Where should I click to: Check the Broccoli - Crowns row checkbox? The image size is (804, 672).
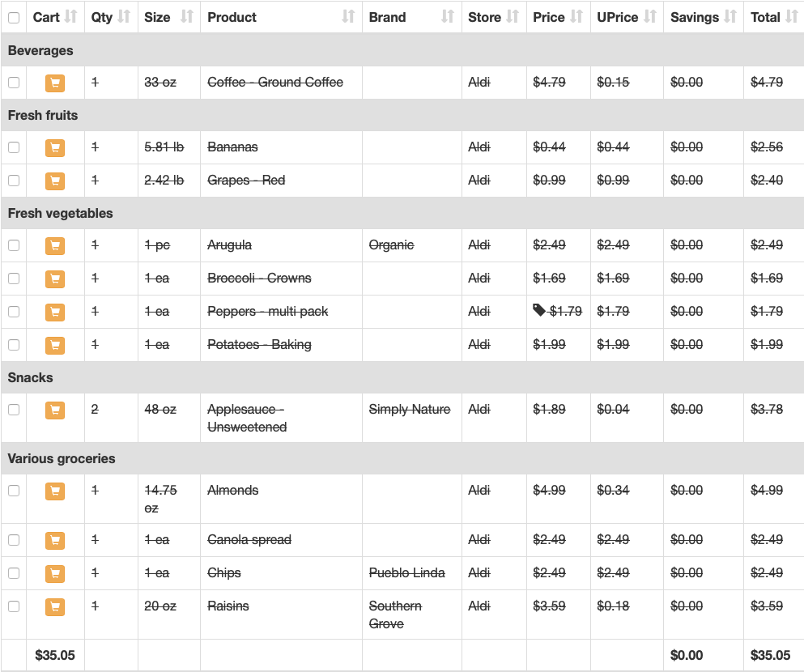tap(14, 279)
